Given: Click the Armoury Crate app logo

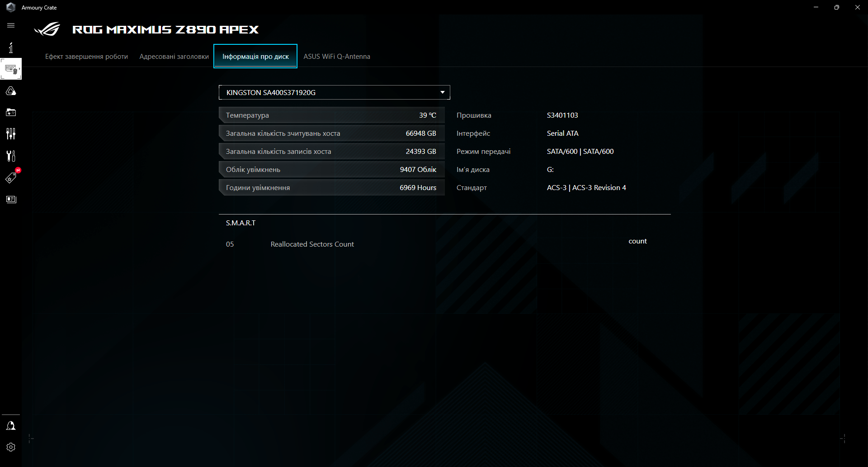Looking at the screenshot, I should pos(11,7).
